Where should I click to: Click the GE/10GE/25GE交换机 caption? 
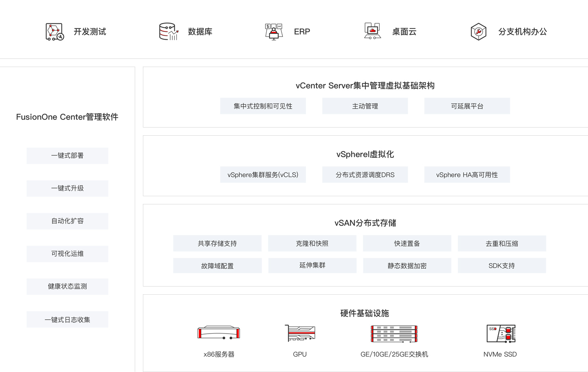coord(394,354)
